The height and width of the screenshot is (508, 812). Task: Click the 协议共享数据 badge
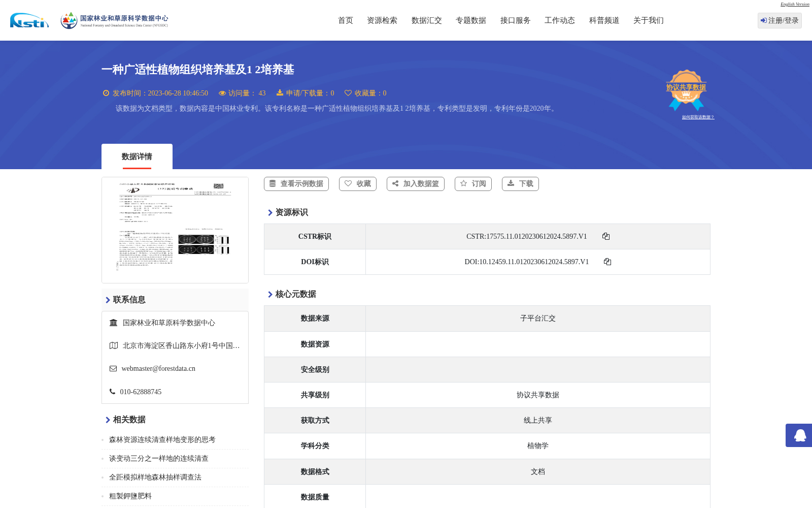point(686,90)
